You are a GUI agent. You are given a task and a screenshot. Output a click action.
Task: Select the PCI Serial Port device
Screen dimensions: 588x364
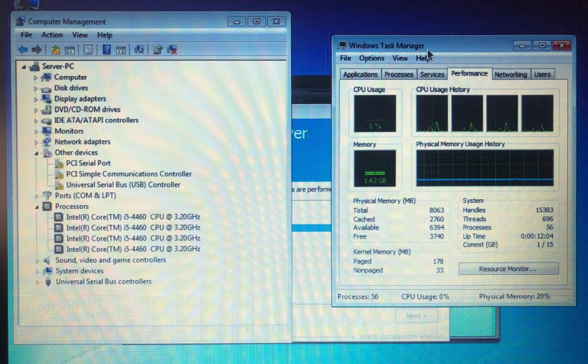tap(88, 163)
